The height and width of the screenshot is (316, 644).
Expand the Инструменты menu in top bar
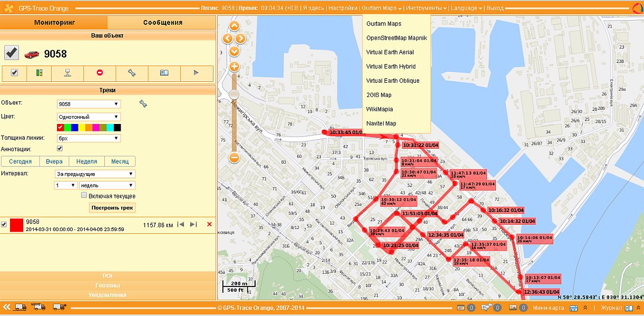pyautogui.click(x=427, y=8)
